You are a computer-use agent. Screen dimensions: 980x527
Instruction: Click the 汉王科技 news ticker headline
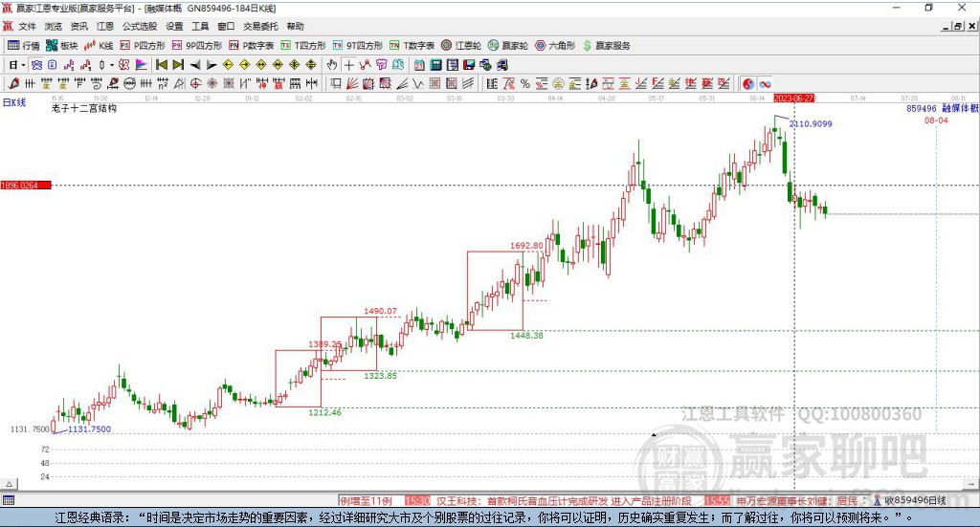[563, 501]
